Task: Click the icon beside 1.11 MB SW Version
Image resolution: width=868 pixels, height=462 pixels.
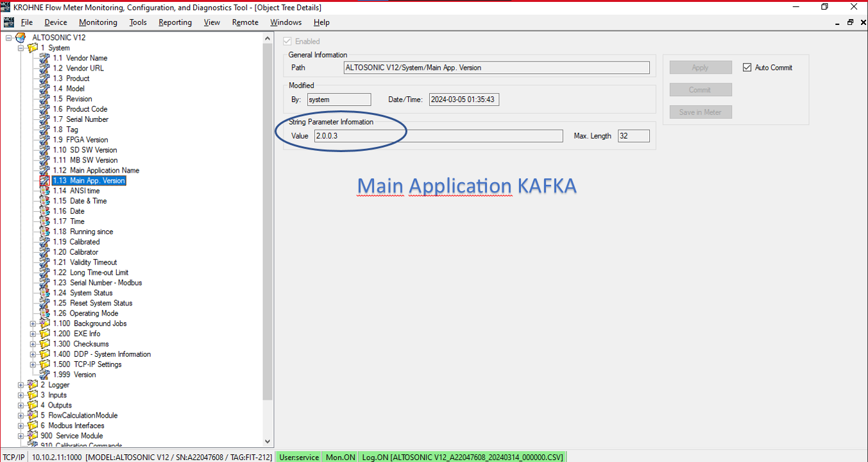Action: 44,160
